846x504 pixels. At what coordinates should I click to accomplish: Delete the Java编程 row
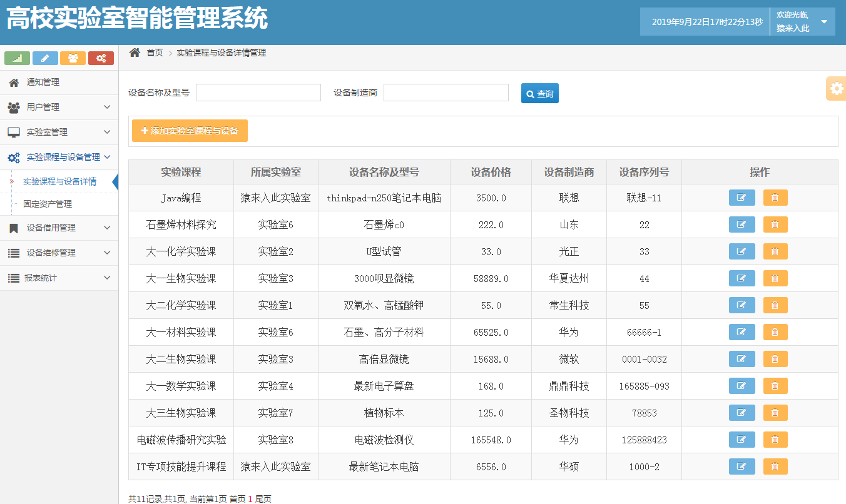point(775,198)
